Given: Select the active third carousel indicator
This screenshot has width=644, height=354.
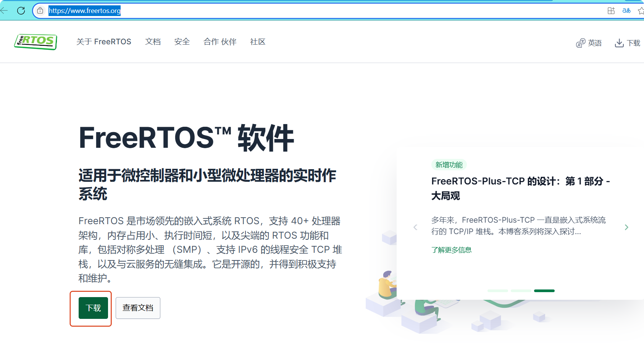Looking at the screenshot, I should 544,291.
